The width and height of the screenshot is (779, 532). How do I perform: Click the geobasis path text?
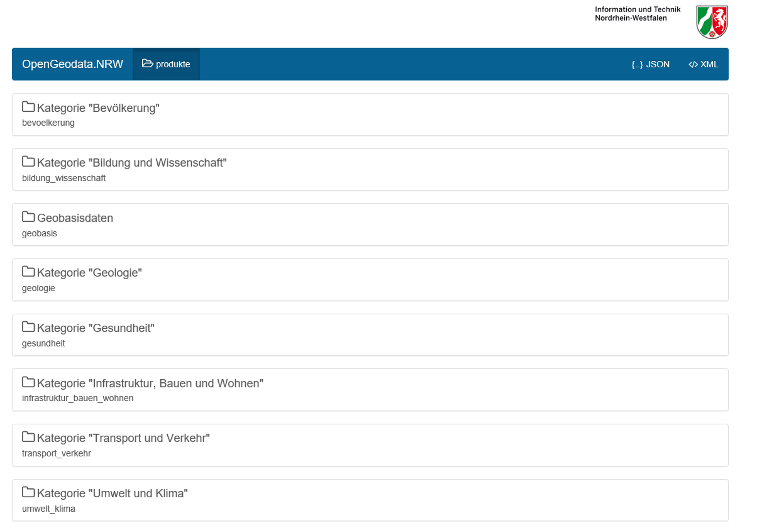pos(39,233)
